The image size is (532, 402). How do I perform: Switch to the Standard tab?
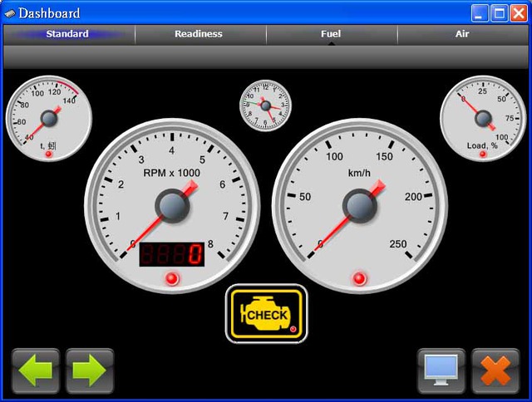tap(67, 34)
